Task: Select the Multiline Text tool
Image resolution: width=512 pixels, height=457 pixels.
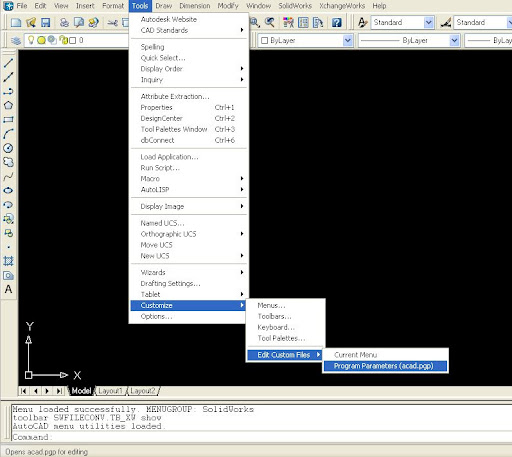Action: (8, 289)
